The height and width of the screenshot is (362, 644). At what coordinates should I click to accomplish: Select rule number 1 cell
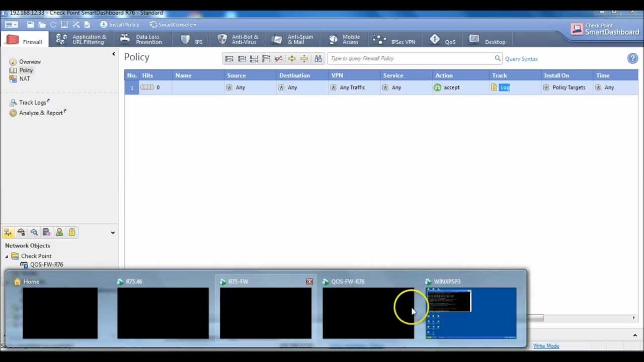pyautogui.click(x=132, y=87)
